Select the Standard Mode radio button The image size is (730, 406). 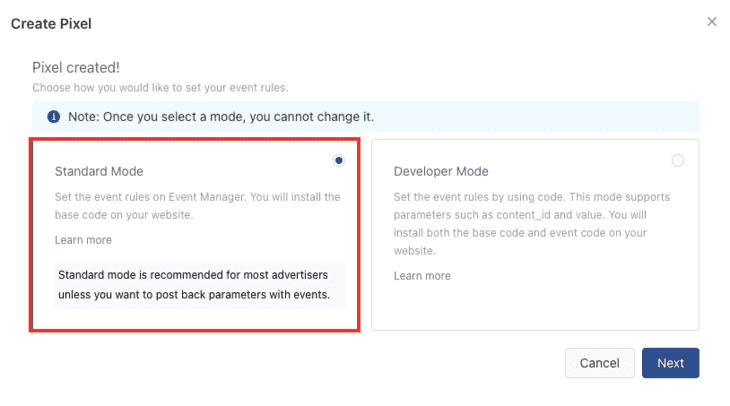click(338, 161)
